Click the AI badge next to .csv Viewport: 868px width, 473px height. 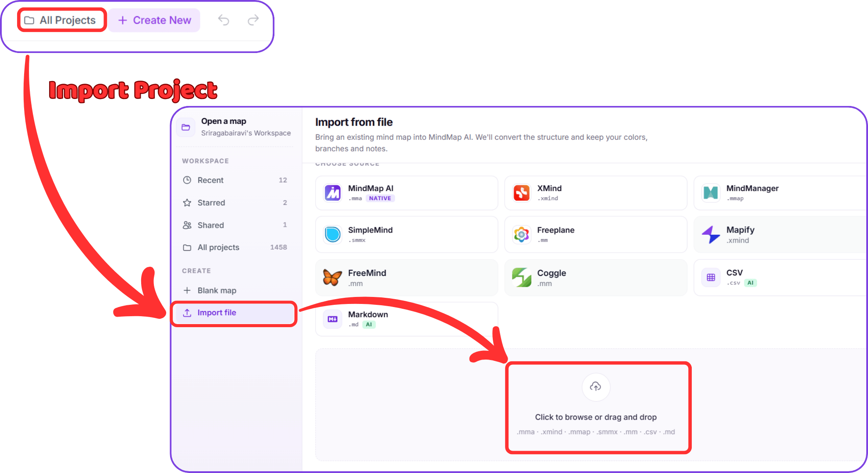click(x=751, y=283)
